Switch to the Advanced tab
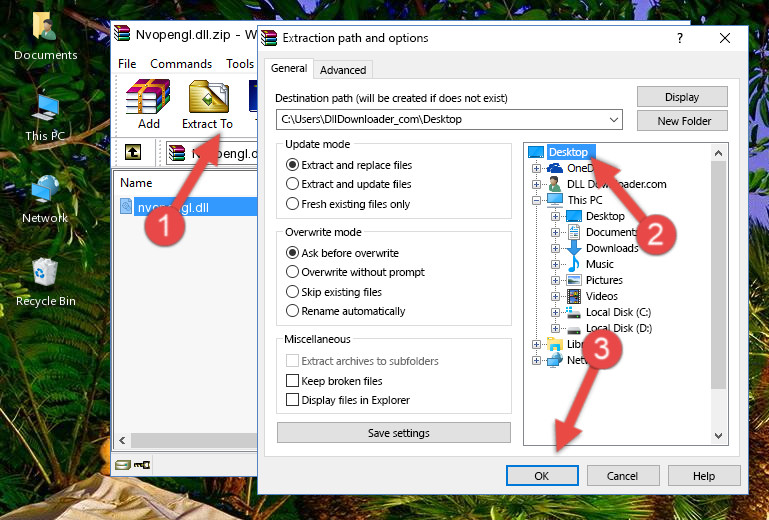Screen dimensions: 769x520 [343, 70]
